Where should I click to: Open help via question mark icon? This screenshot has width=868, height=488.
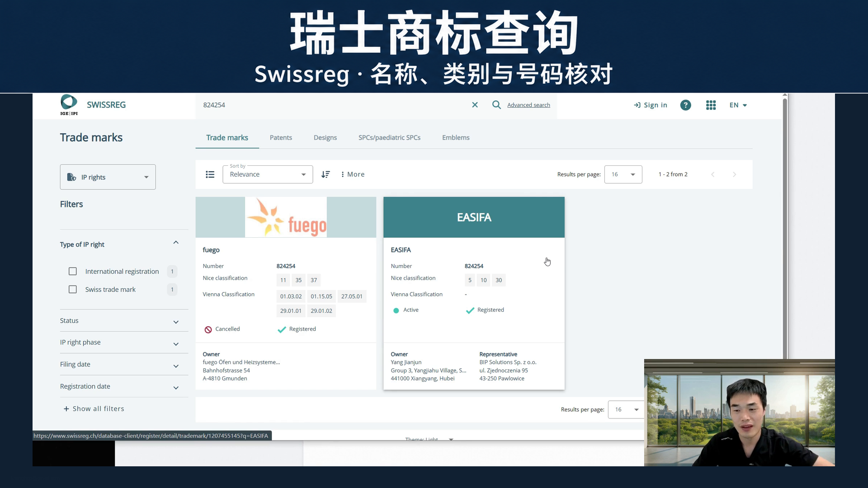tap(685, 105)
